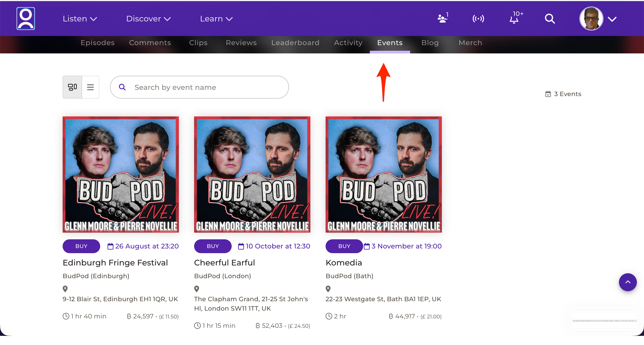The image size is (644, 345).
Task: Click the date 3 November at 19:00
Action: click(407, 246)
